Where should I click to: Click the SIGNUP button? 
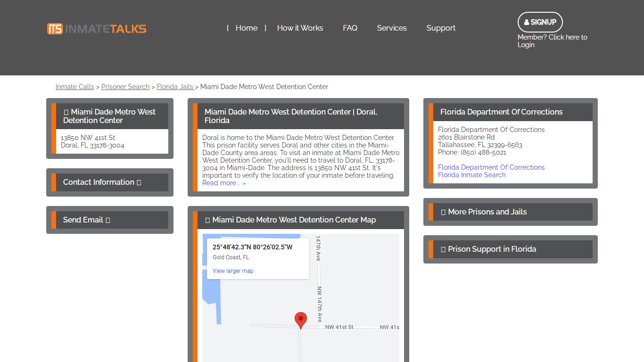540,22
